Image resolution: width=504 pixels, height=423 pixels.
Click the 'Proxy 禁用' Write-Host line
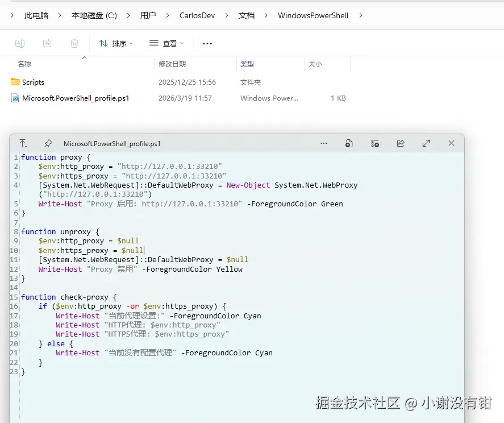140,269
